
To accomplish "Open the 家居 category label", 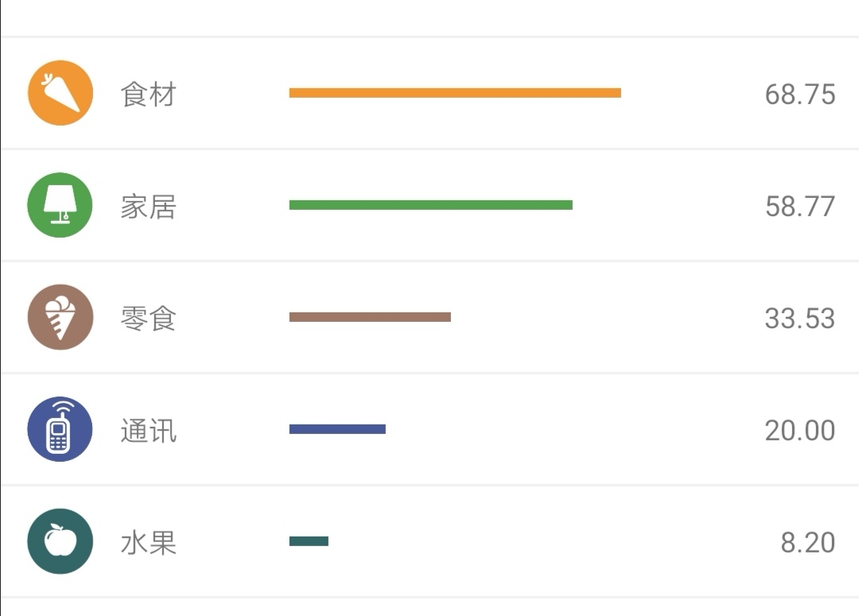I will coord(149,207).
